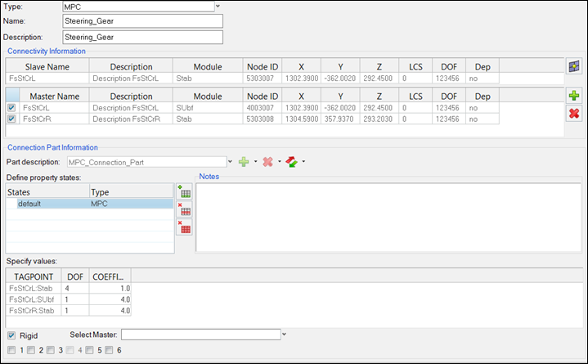Click the Name field containing Steering_Gear
The image size is (588, 364).
pos(142,21)
